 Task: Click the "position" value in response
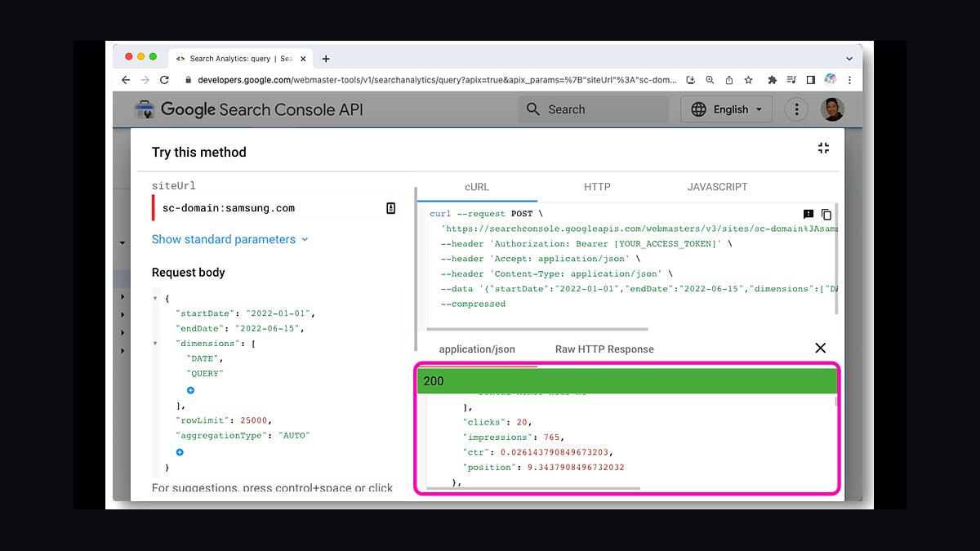point(577,467)
